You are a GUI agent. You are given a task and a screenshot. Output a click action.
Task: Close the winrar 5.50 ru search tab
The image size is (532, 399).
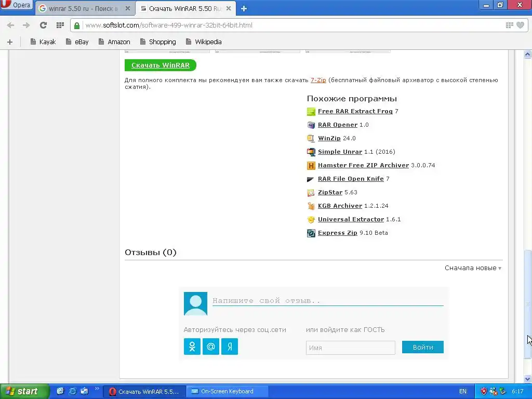coord(128,8)
